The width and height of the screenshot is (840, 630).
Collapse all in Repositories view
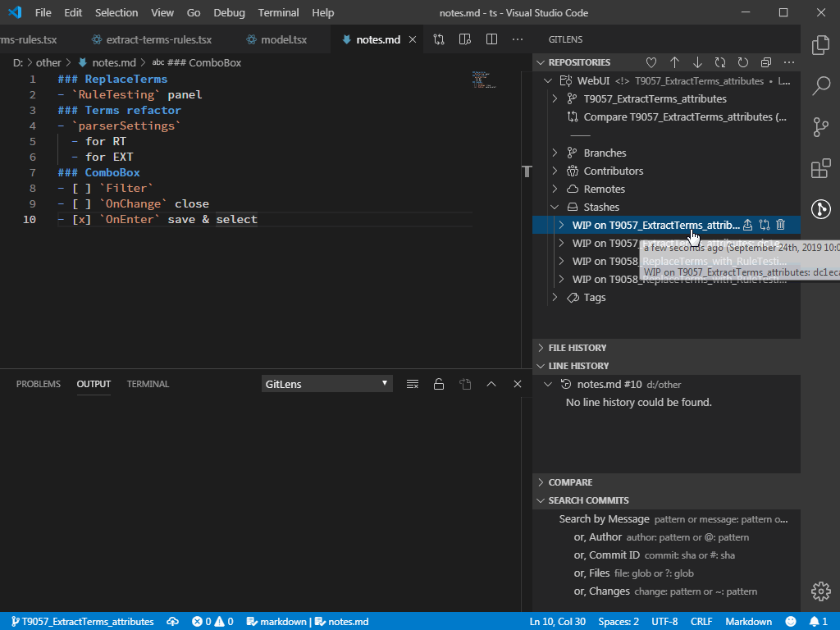766,62
